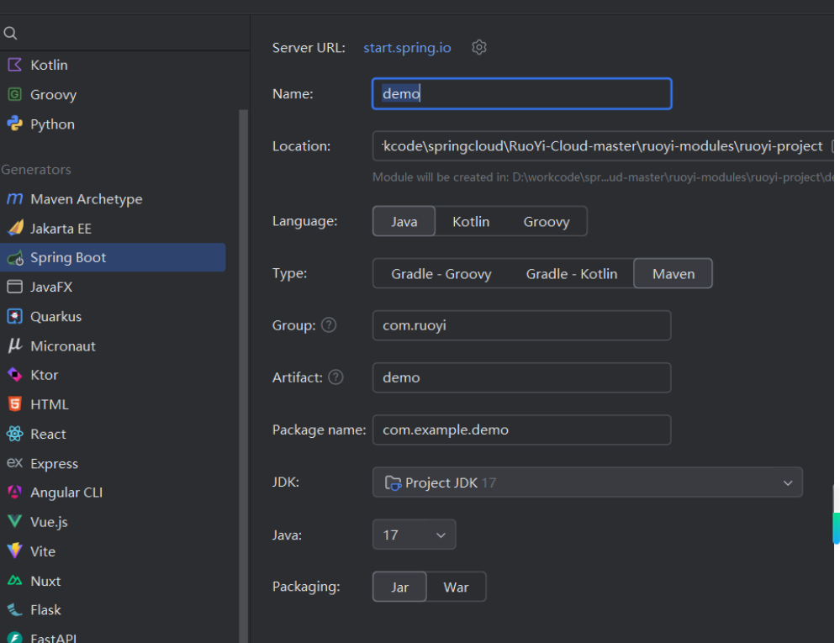Open the Project JDK dropdown
The image size is (840, 643).
click(x=588, y=482)
